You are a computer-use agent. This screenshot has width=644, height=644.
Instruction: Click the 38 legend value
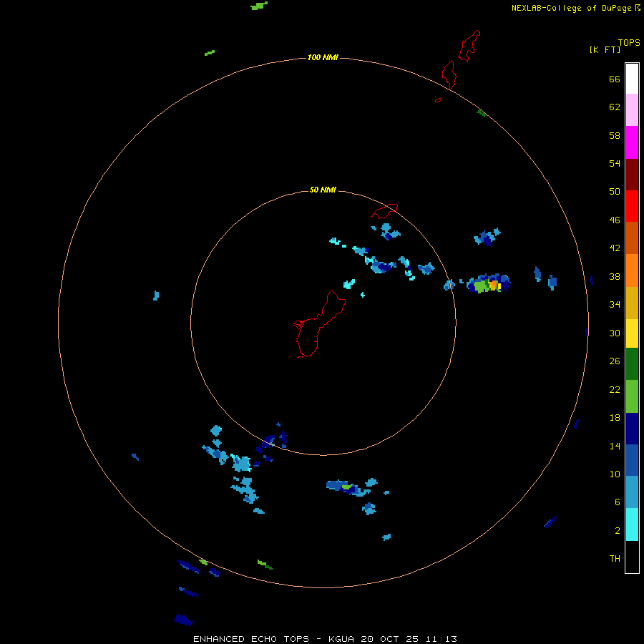click(615, 277)
